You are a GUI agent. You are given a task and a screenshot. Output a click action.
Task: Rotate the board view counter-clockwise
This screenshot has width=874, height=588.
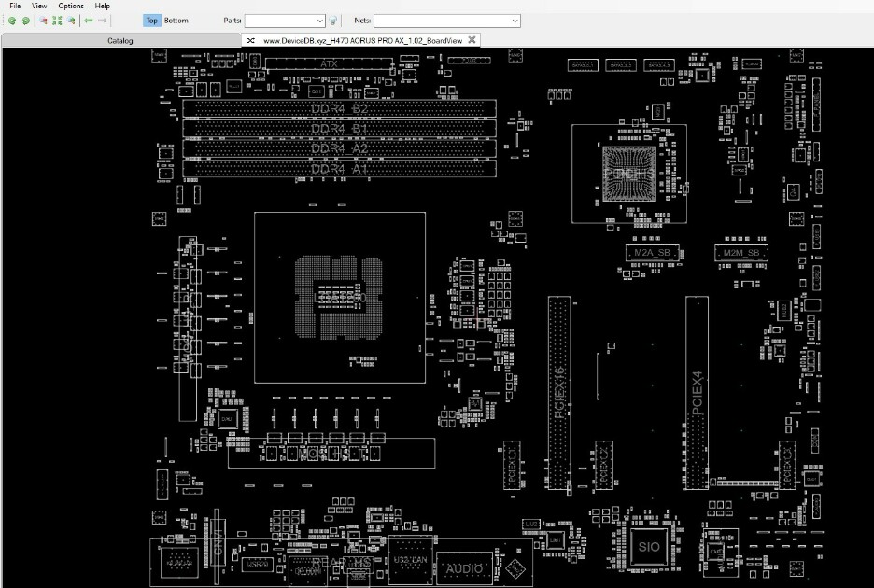point(12,21)
